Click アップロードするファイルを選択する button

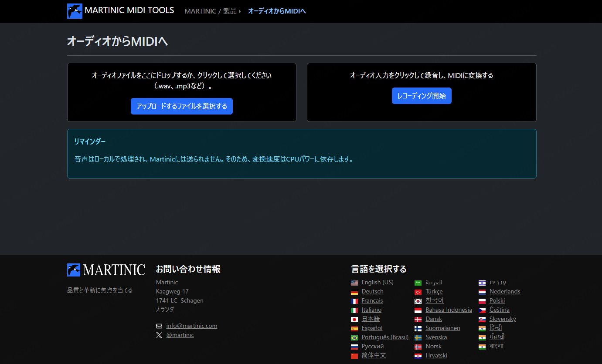(182, 106)
